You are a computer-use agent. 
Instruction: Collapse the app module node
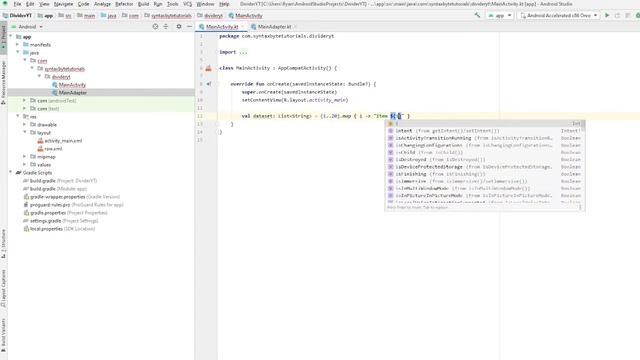(11, 37)
